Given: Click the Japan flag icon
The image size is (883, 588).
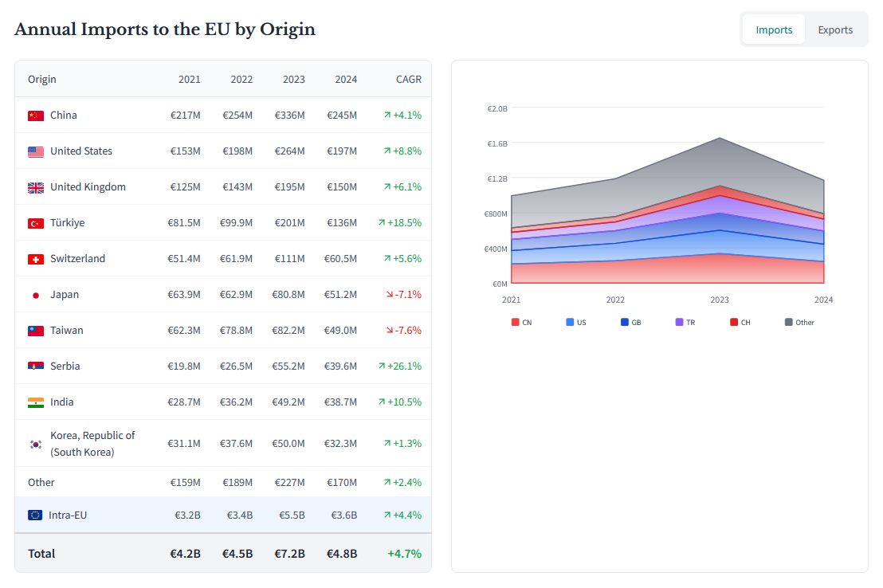Looking at the screenshot, I should [35, 294].
